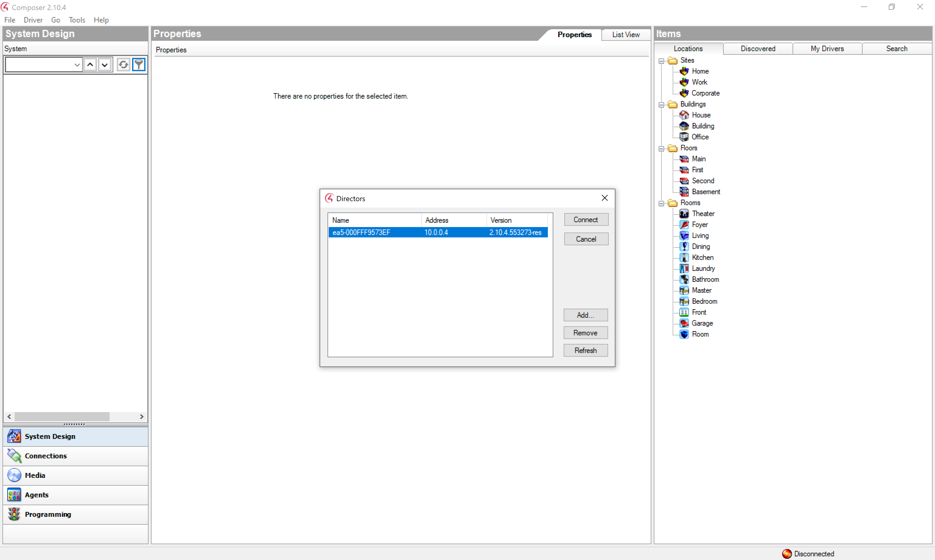935x560 pixels.
Task: Click the move up arrow button
Action: tap(90, 65)
